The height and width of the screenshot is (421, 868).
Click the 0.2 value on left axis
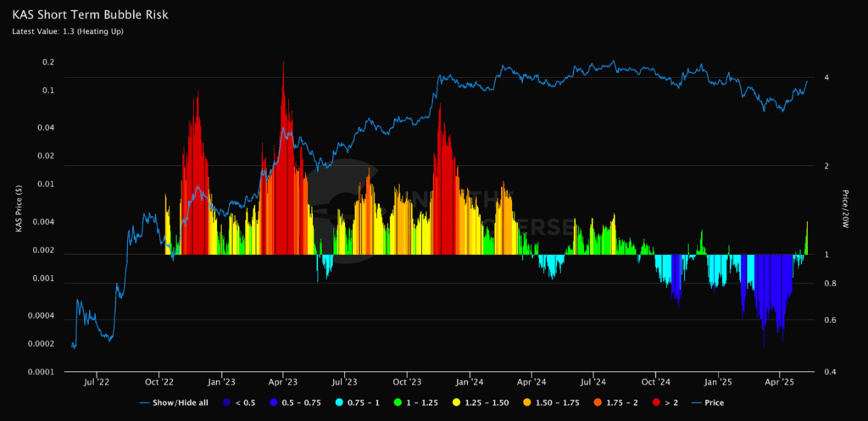coord(48,63)
